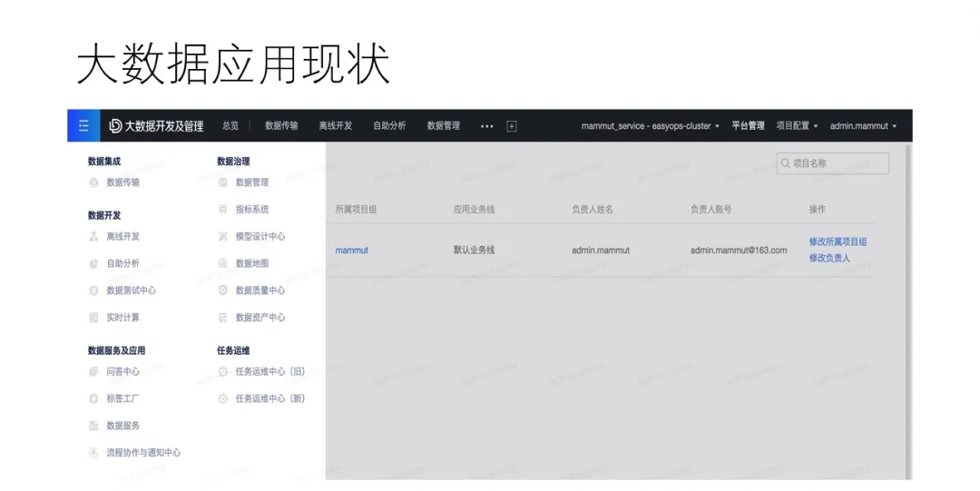Viewport: 980px width, 491px height.
Task: Select 平台管理 in top navigation
Action: tap(748, 126)
